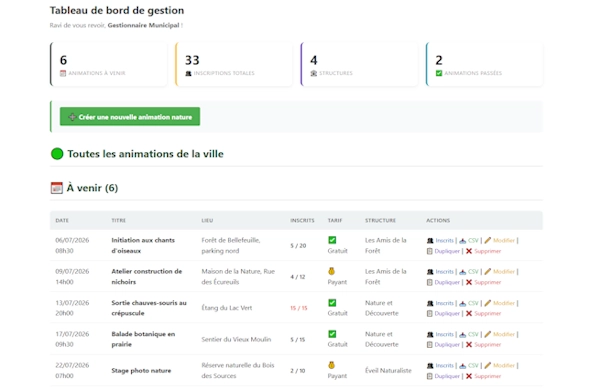Click the green Créer une nouvelle animation nature button
This screenshot has width=590, height=390.
(x=130, y=117)
